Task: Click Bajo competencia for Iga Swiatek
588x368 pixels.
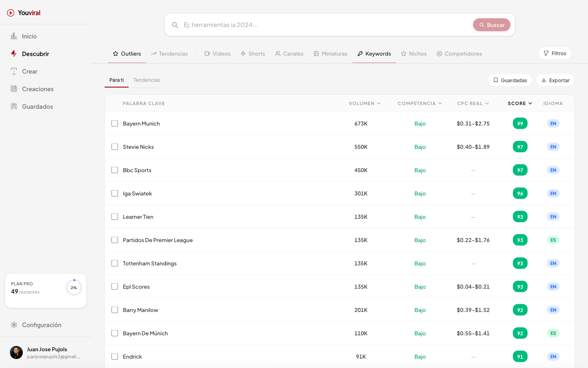Action: coord(420,193)
